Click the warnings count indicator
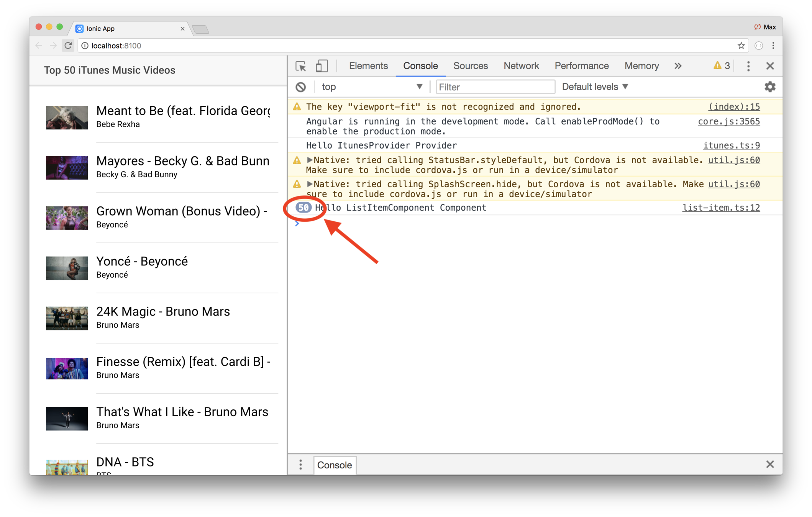 (x=722, y=66)
